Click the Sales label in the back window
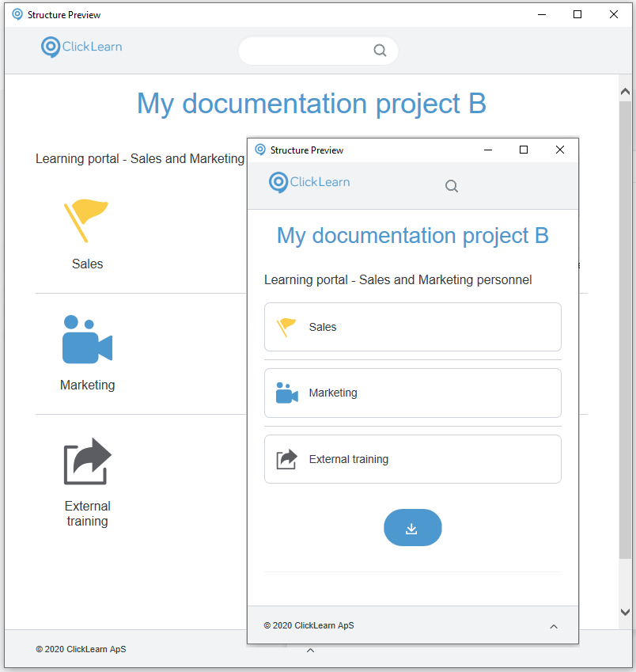This screenshot has height=672, width=636. (87, 264)
